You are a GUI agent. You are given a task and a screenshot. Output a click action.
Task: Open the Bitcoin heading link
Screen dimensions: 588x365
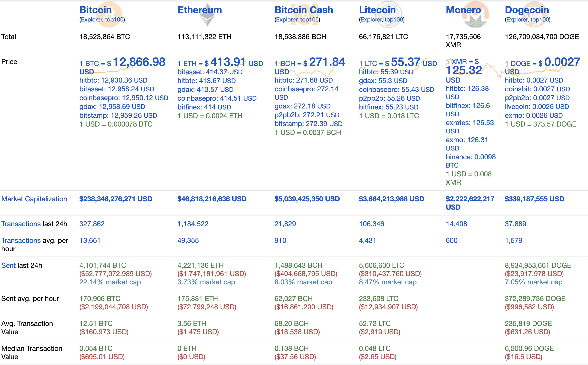95,10
